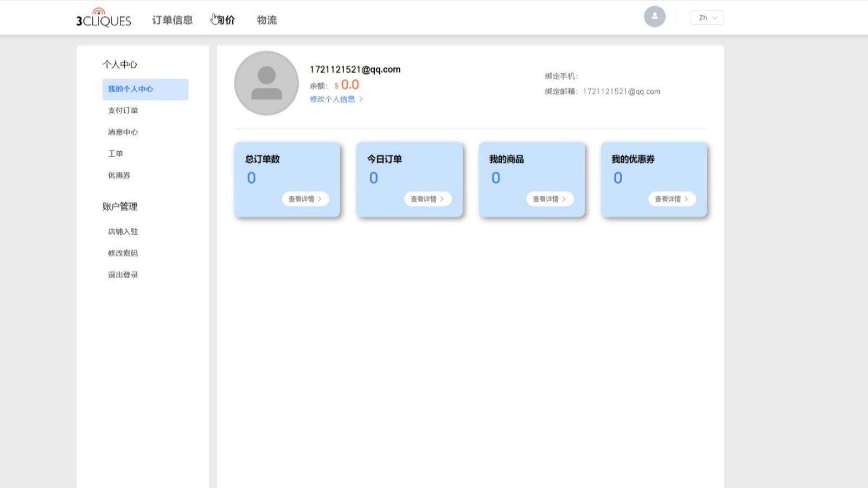The height and width of the screenshot is (488, 868).
Task: Click the arrow on 我的优惠券 details
Action: (x=686, y=199)
